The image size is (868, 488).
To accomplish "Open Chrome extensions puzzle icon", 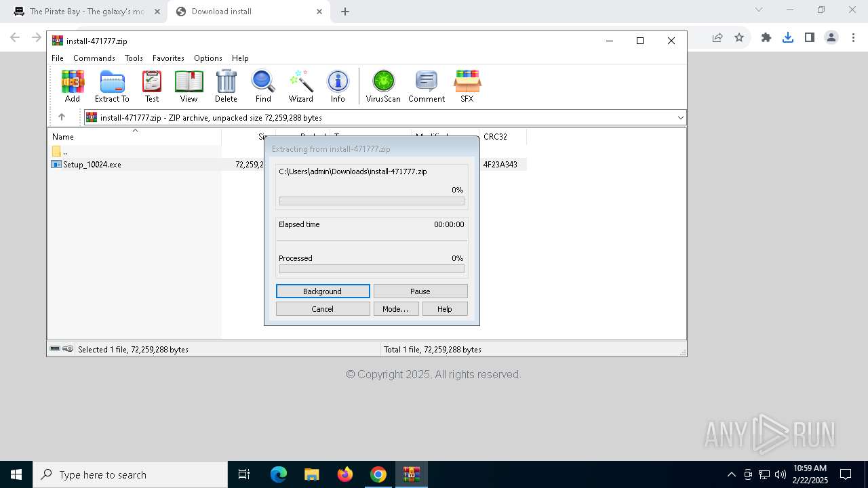I will click(766, 38).
